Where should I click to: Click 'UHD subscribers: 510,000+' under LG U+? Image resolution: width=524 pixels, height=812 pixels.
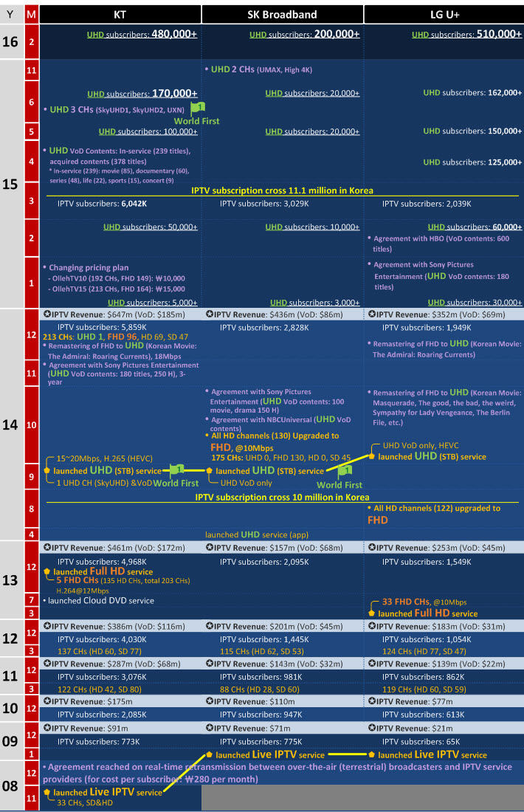coord(467,34)
